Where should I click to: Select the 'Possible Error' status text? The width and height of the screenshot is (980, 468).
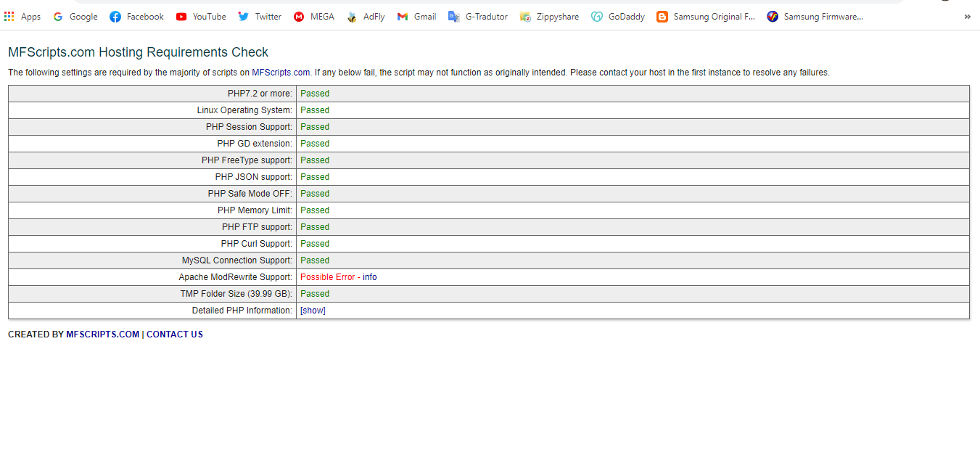click(328, 277)
